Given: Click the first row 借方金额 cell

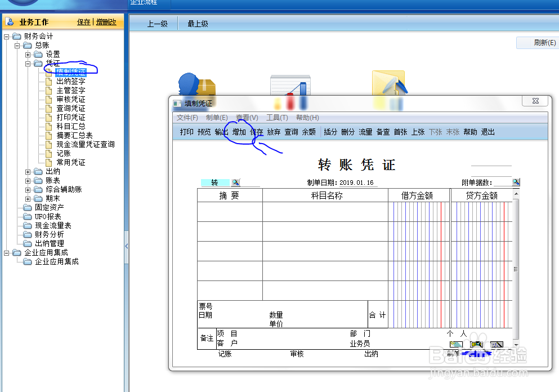Looking at the screenshot, I should [x=419, y=212].
